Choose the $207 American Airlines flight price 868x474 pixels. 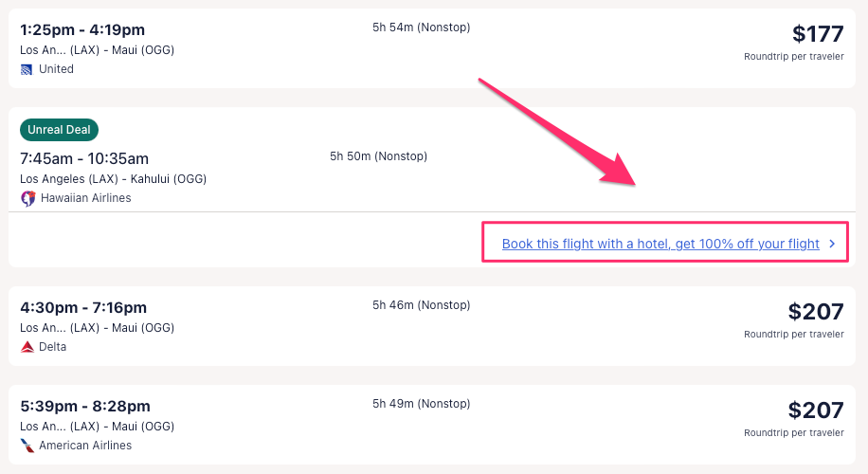click(x=815, y=410)
